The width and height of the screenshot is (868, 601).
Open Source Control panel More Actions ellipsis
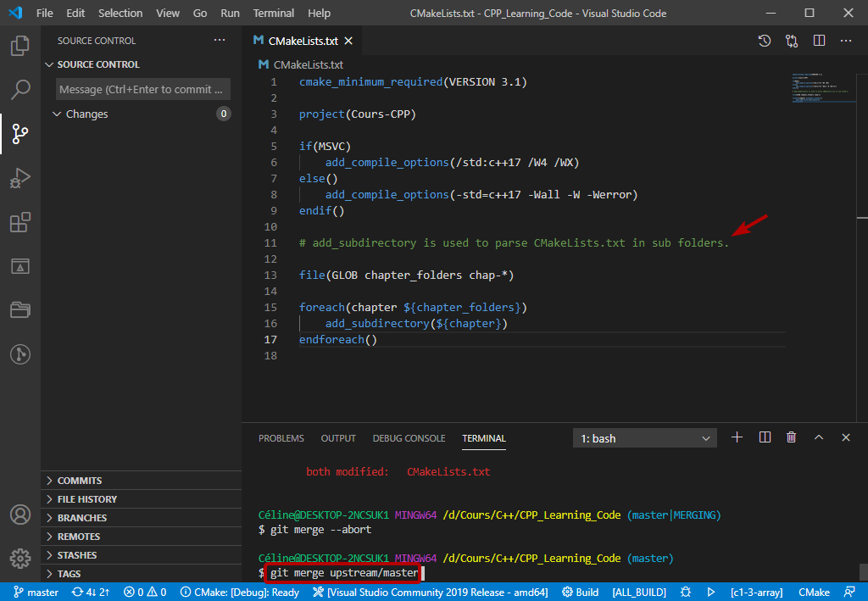click(220, 41)
